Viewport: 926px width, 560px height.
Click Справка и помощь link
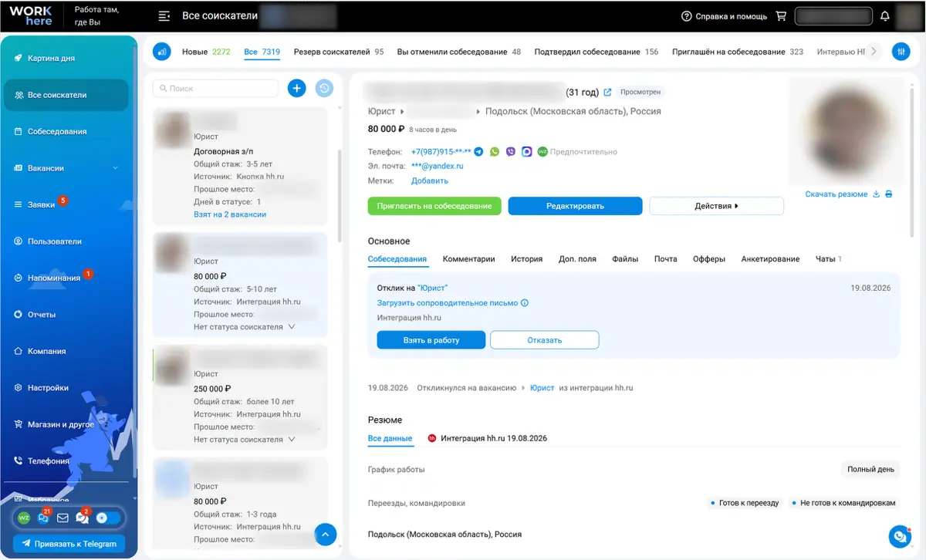[732, 16]
